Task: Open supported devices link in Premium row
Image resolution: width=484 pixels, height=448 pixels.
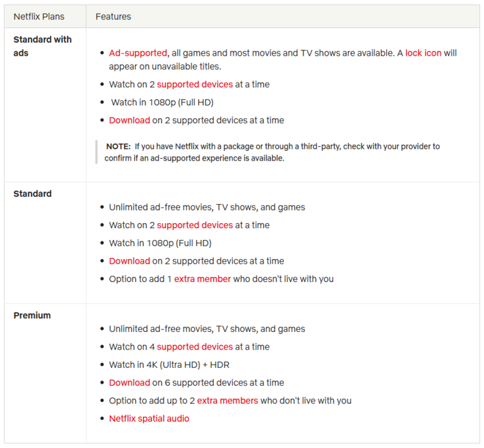Action: pyautogui.click(x=195, y=347)
